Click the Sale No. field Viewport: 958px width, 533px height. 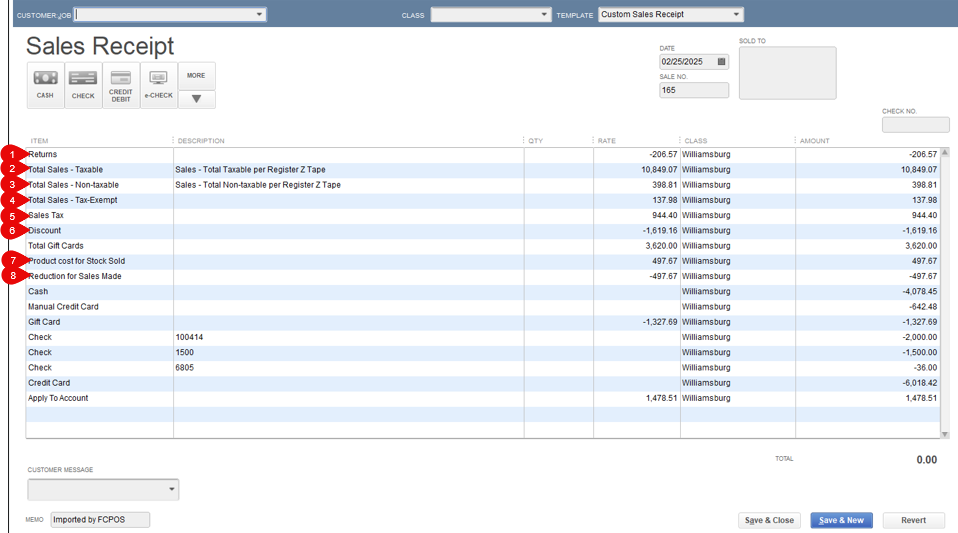(x=694, y=90)
